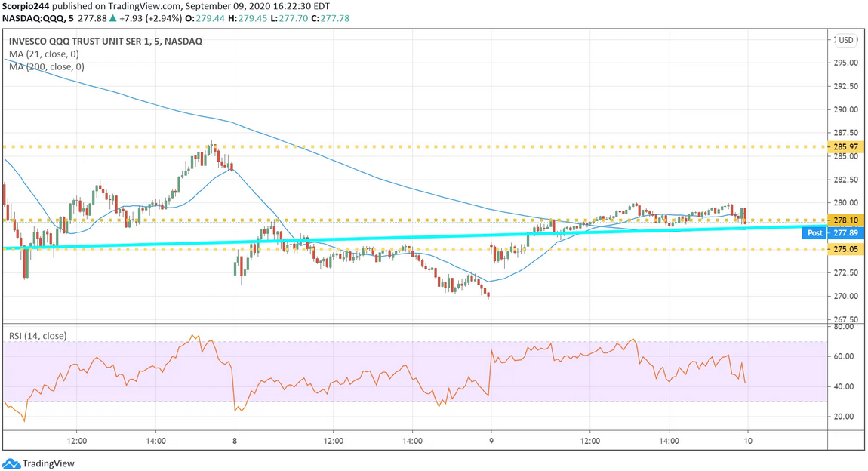Click the date label 9 on time axis
This screenshot has height=471, width=868.
click(491, 441)
